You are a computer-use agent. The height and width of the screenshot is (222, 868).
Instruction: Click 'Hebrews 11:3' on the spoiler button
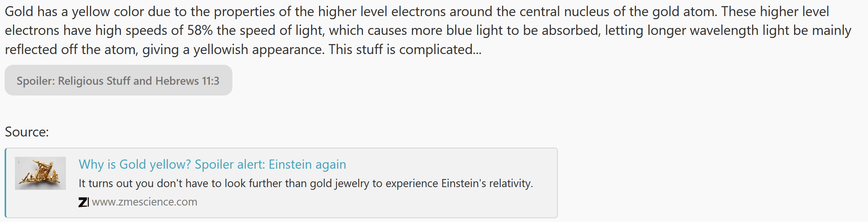pos(187,81)
